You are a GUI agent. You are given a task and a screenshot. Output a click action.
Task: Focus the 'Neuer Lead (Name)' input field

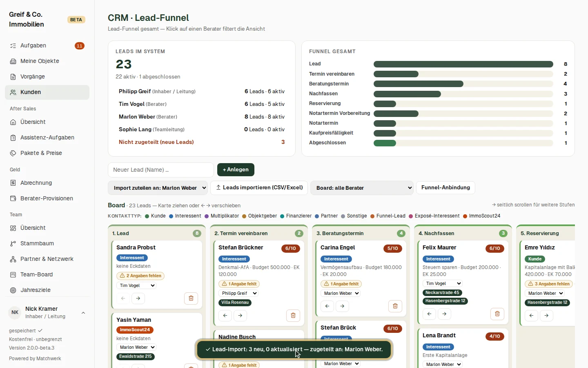[161, 170]
